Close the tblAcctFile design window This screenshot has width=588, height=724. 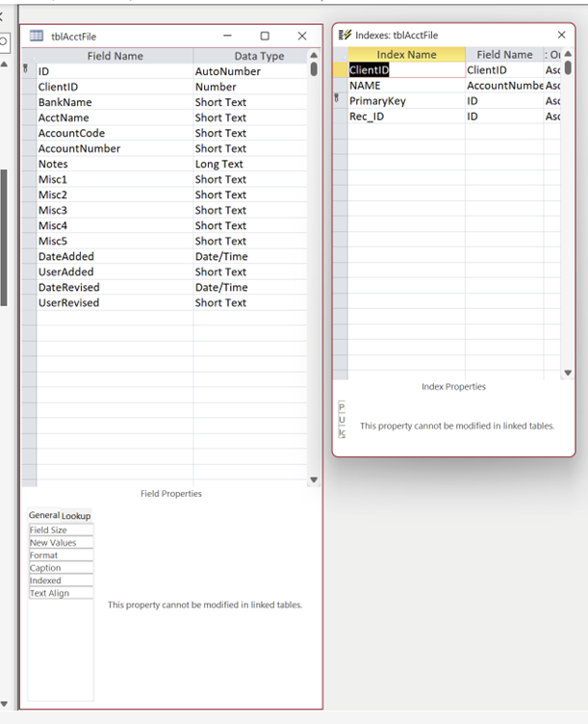[x=302, y=36]
